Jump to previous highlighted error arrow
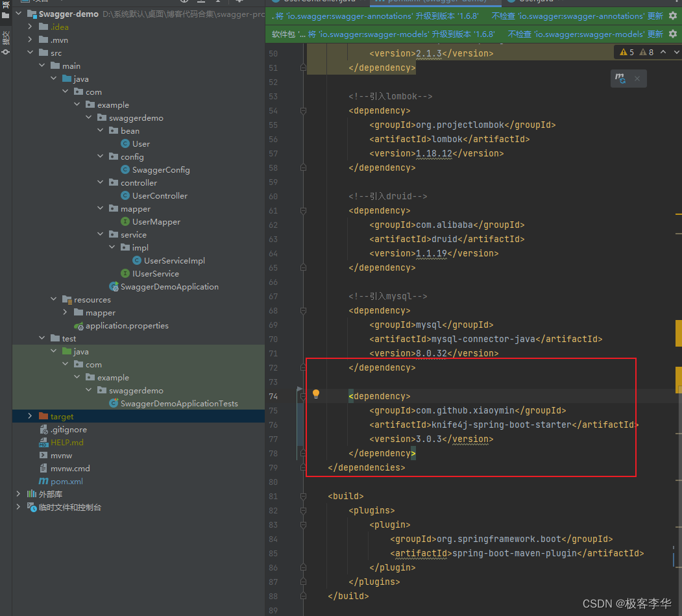The width and height of the screenshot is (682, 616). [x=663, y=52]
